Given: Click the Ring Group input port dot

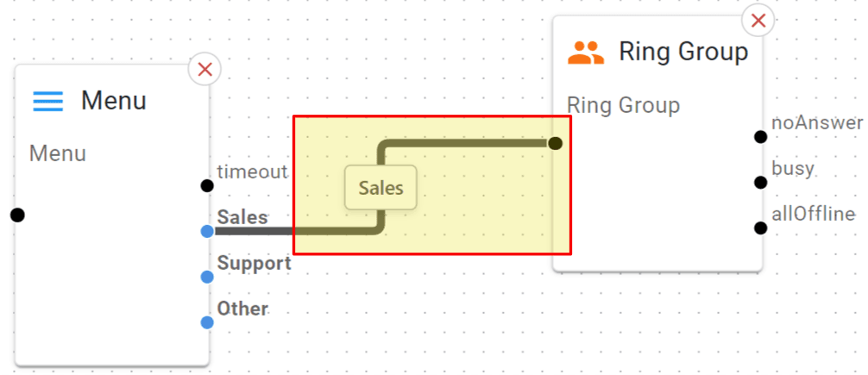Looking at the screenshot, I should coord(556,143).
